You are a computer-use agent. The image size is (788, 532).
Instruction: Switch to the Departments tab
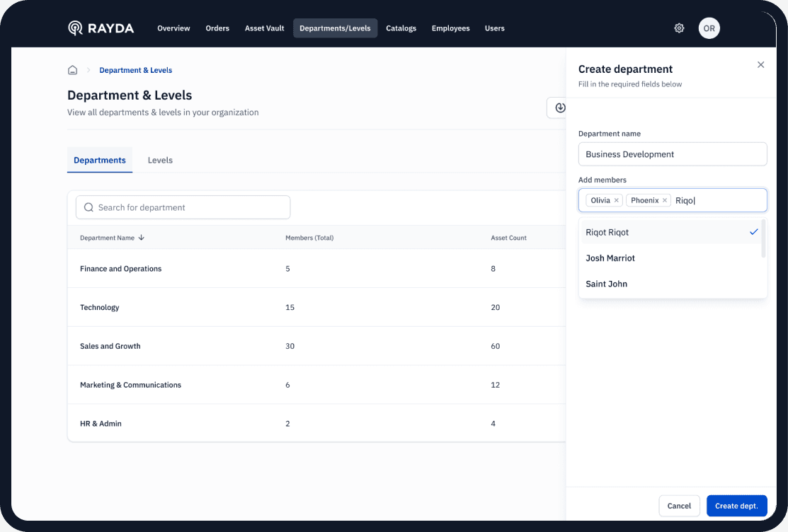pos(100,161)
